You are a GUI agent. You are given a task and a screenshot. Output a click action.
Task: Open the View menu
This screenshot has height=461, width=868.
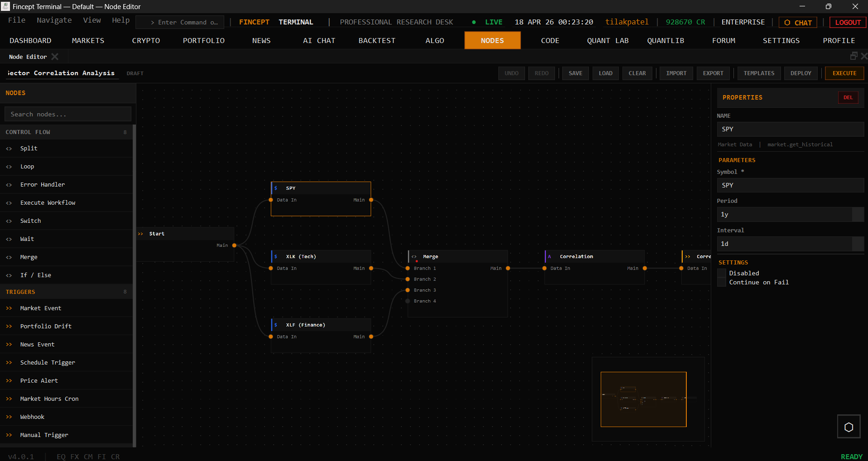92,20
